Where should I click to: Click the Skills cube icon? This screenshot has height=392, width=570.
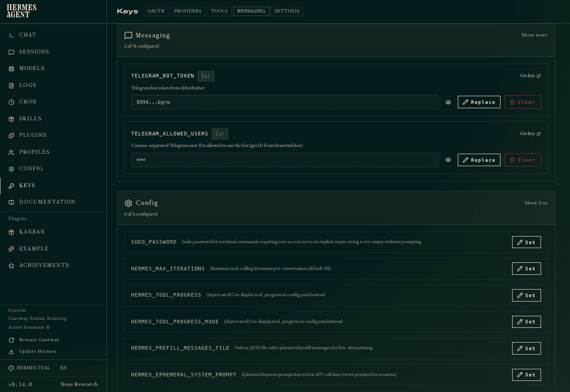[x=11, y=119]
